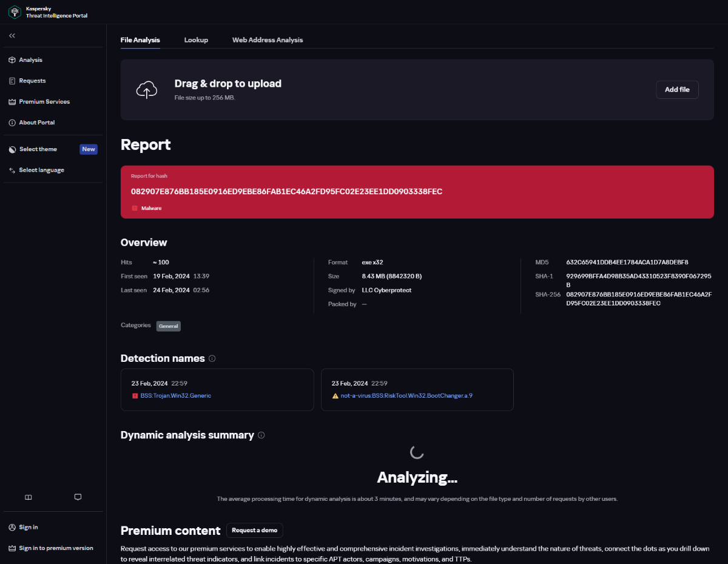Click the info icon beside Detection names
This screenshot has width=728, height=564.
(x=212, y=358)
